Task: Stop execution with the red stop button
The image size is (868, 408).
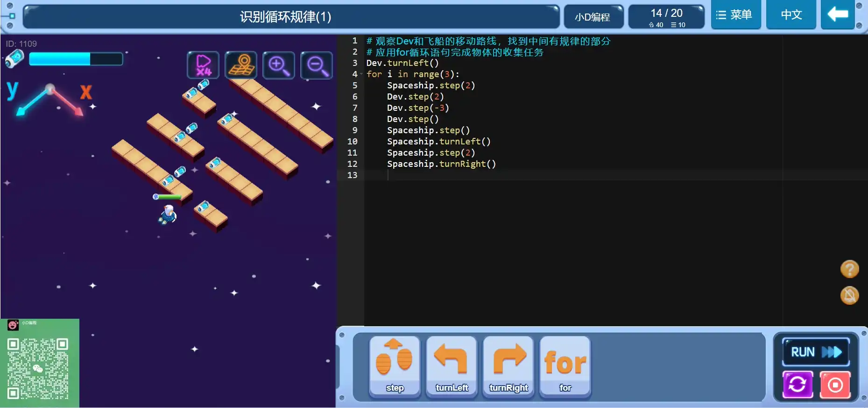Action: [x=835, y=385]
